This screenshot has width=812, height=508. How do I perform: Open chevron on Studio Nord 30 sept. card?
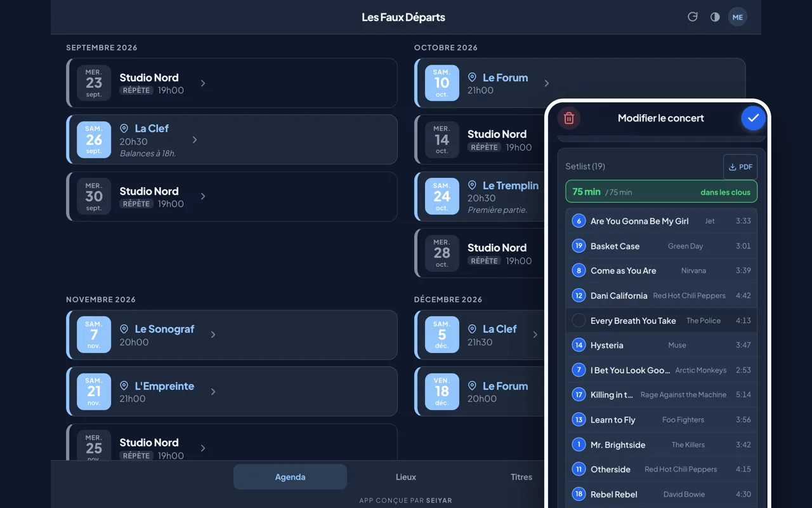tap(203, 197)
